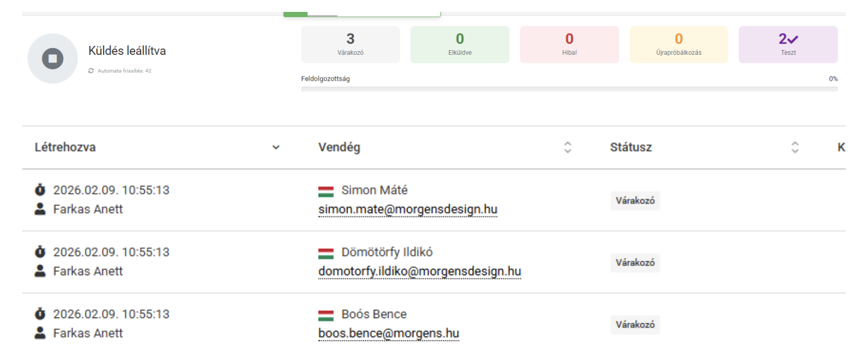The height and width of the screenshot is (362, 868).
Task: Toggle sort arrows on Vendég column
Action: point(567,147)
